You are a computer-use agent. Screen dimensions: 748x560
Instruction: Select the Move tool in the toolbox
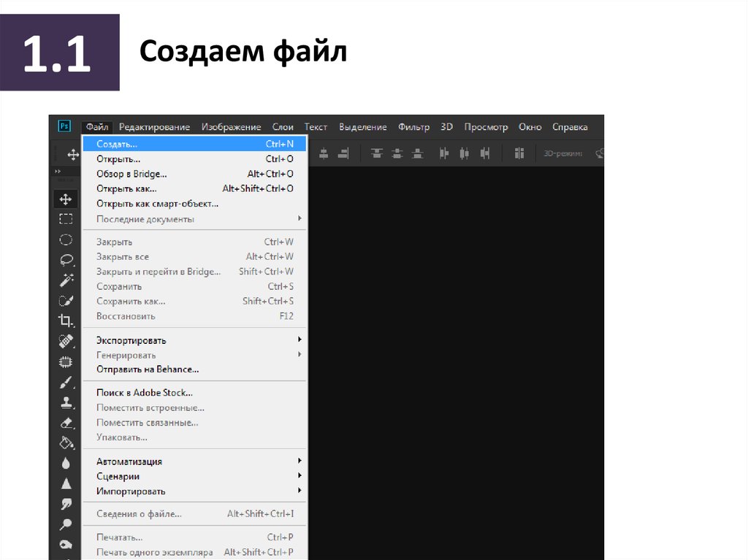(x=66, y=199)
